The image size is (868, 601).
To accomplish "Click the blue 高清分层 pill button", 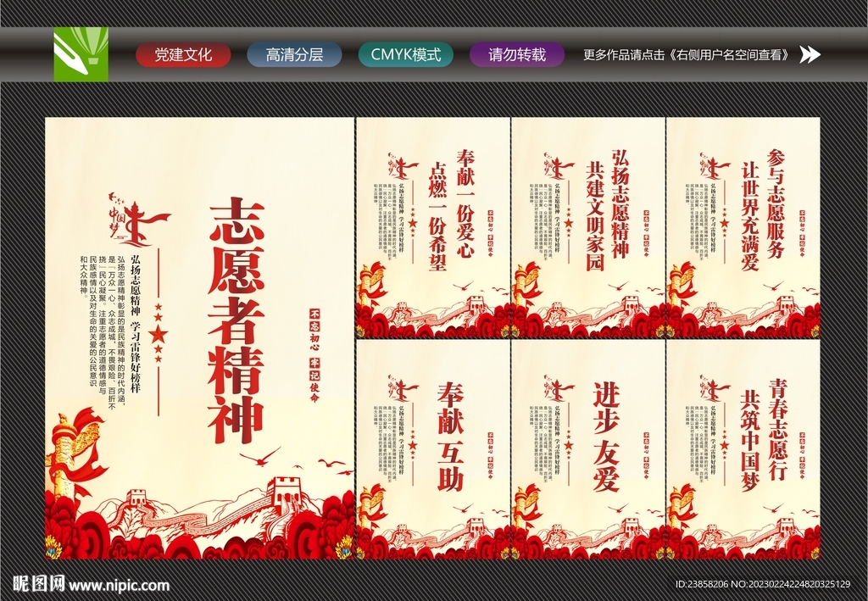I will click(294, 55).
